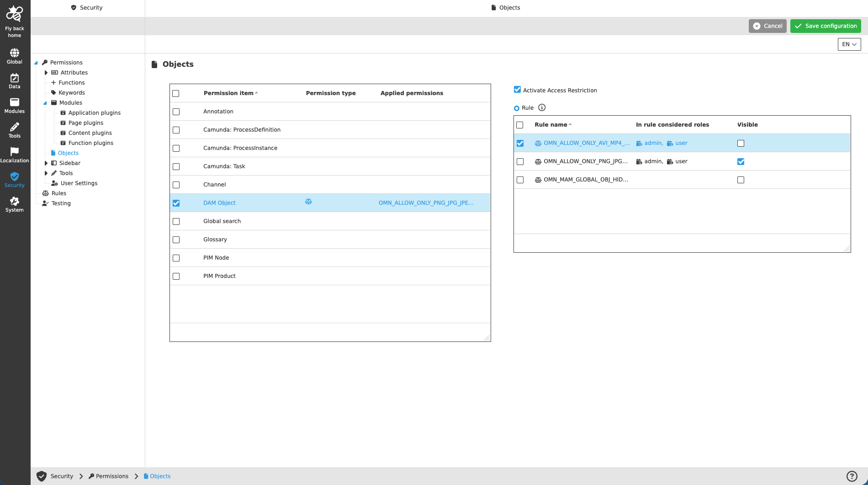Image resolution: width=868 pixels, height=485 pixels.
Task: Select the Tools pencil icon in sidebar
Action: 15,129
